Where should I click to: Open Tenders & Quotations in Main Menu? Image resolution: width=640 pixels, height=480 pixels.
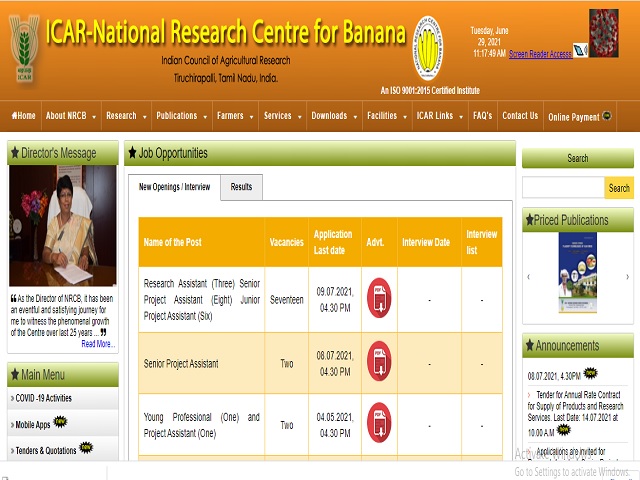tap(46, 451)
